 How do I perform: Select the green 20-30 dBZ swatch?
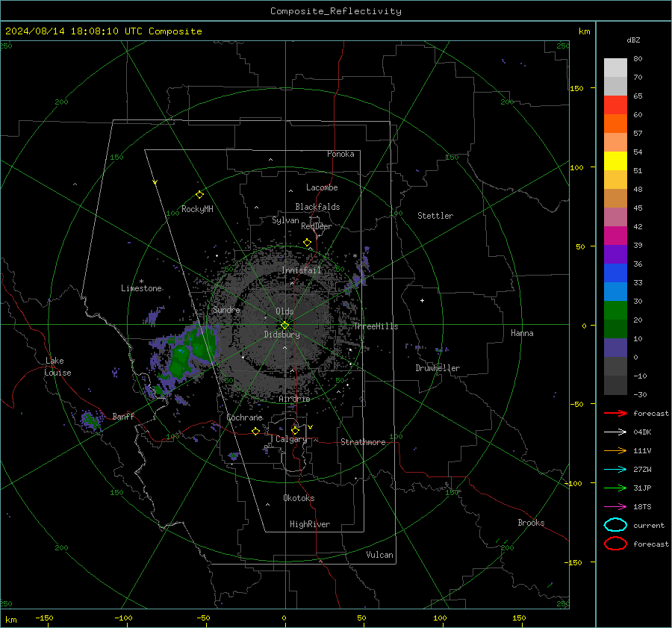point(615,310)
